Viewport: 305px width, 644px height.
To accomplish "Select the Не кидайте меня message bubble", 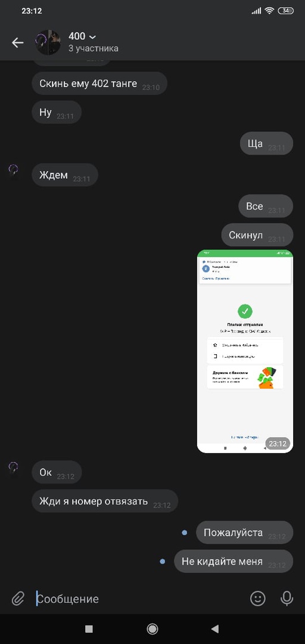I will point(234,562).
